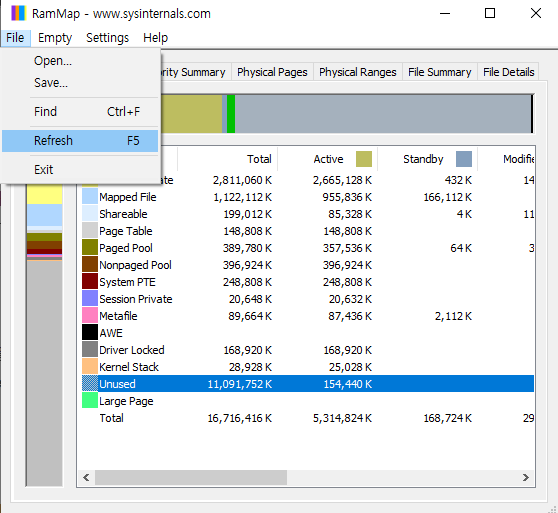Switch to the Physical Pages tab
558x513 pixels.
tap(272, 72)
